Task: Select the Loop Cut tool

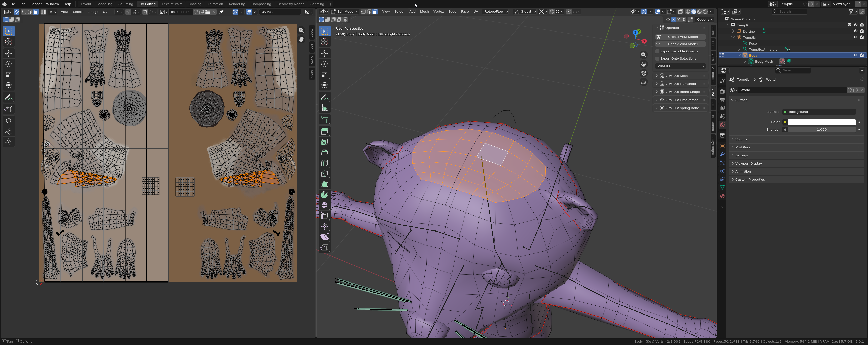Action: pos(324,163)
